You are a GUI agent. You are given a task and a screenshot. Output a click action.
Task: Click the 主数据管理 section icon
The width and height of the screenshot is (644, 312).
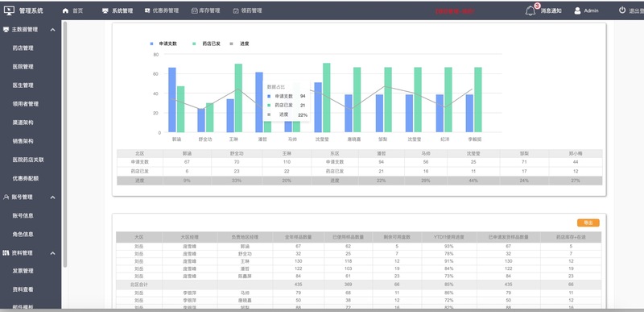[x=6, y=30]
